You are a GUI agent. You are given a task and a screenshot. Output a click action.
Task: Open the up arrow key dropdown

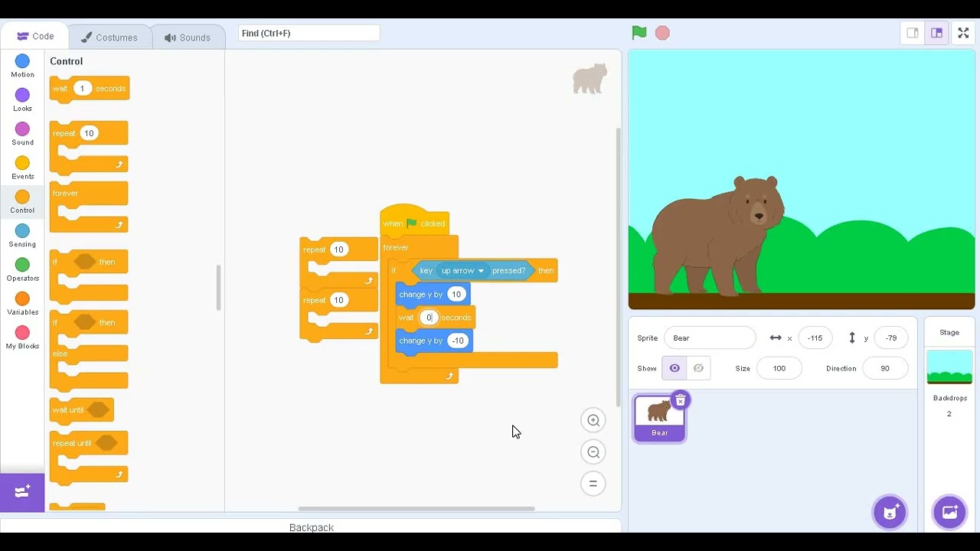tap(464, 270)
